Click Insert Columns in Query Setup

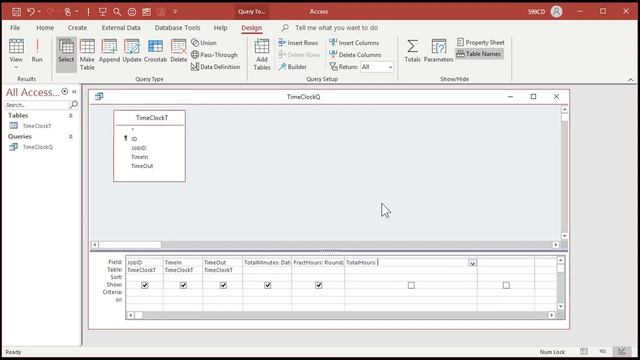[x=354, y=42]
